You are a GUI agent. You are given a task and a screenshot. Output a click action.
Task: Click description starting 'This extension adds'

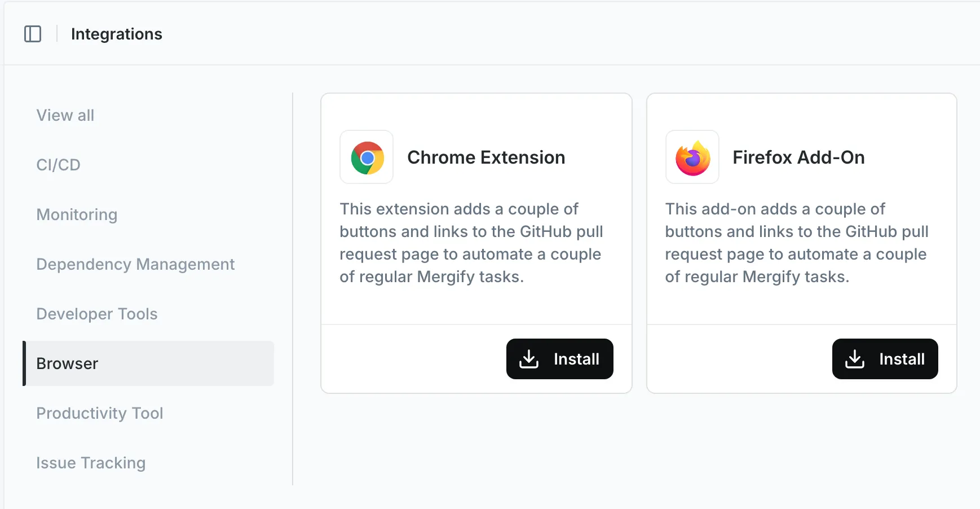[471, 243]
